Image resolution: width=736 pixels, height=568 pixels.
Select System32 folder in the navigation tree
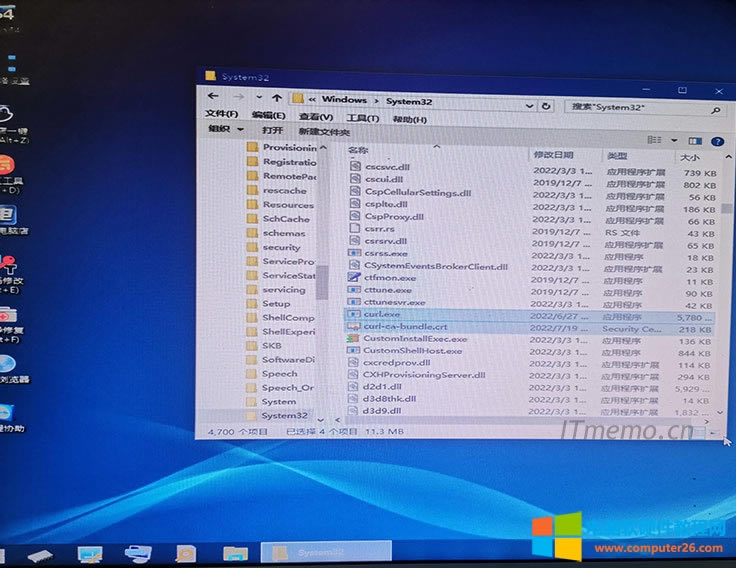coord(283,415)
